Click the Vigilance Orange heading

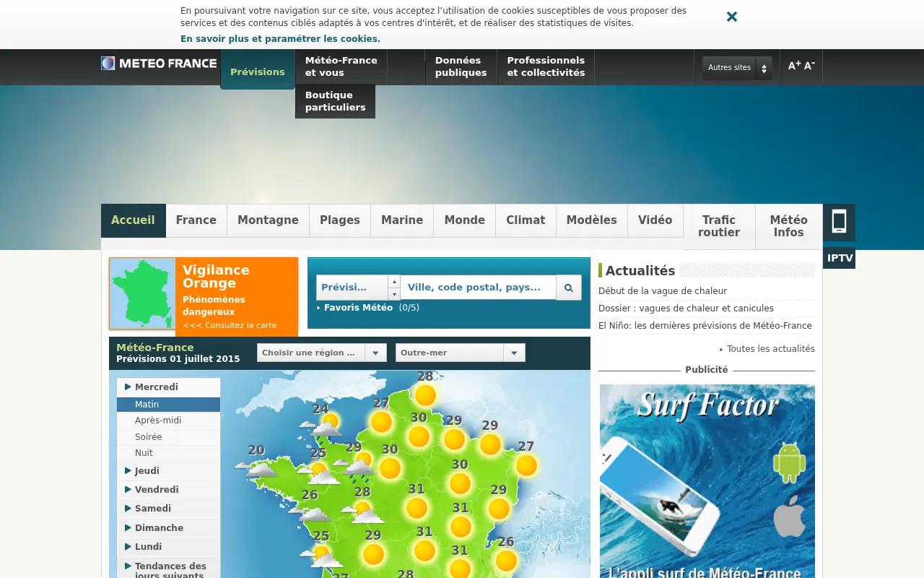216,277
